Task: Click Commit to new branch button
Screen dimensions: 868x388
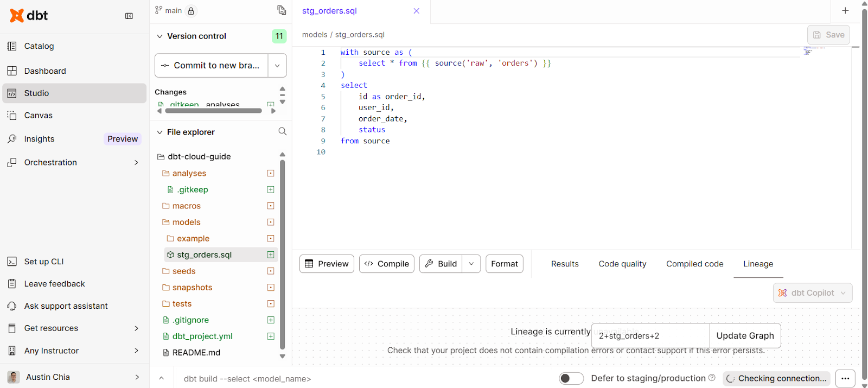Action: pyautogui.click(x=212, y=66)
